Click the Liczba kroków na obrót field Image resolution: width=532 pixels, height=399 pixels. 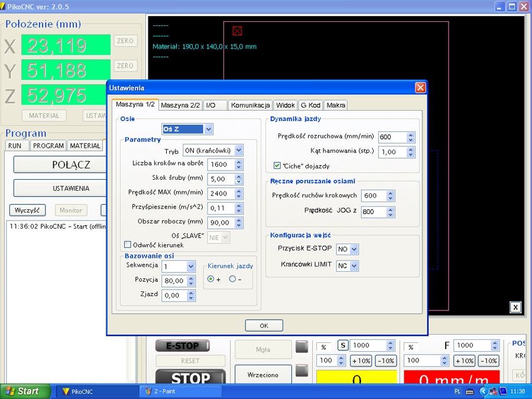pos(222,164)
